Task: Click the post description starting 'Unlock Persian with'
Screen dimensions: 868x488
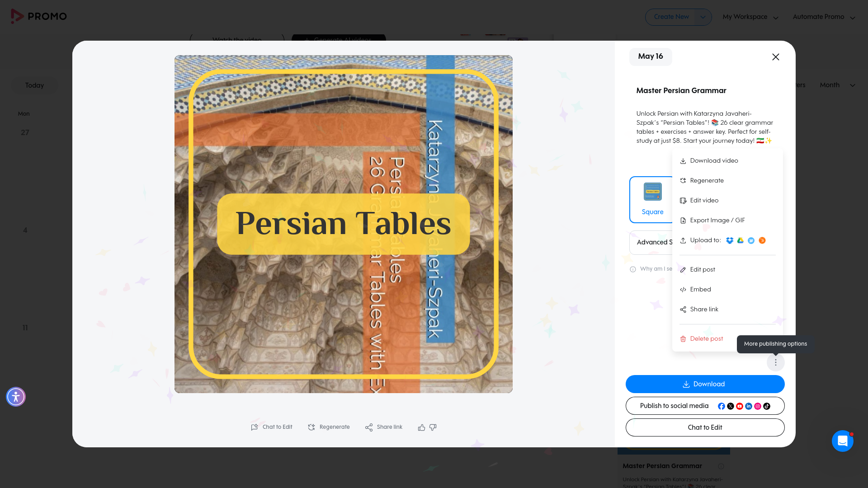Action: coord(705,127)
